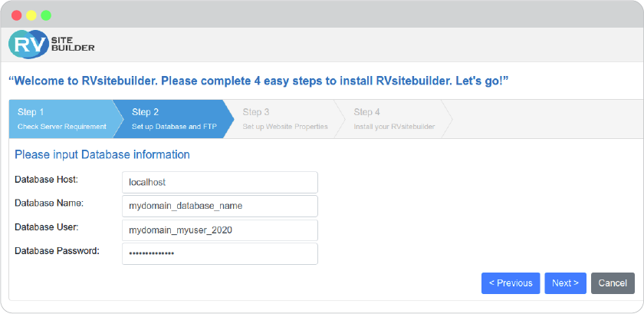Proceed with the Next button
644x314 pixels.
[565, 283]
